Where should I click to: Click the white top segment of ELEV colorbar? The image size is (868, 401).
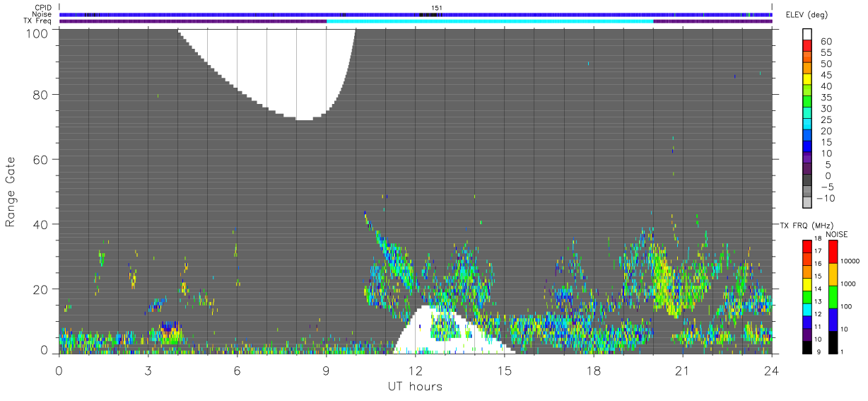[x=808, y=34]
